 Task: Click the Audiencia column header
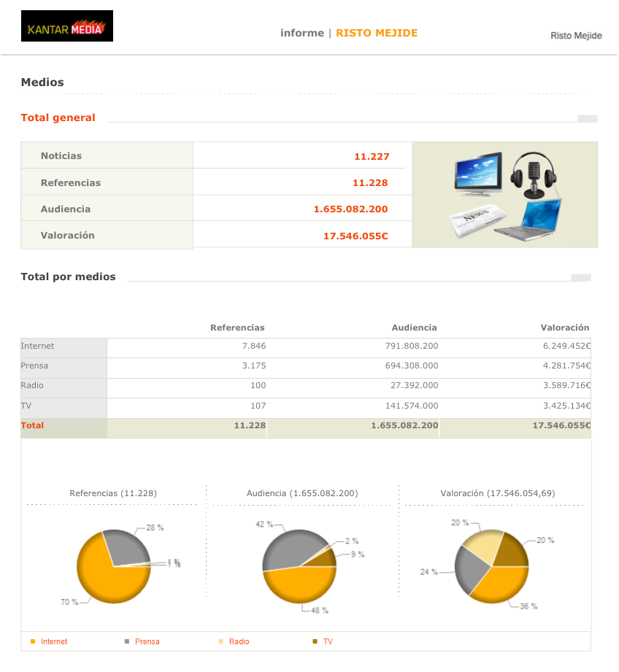[x=414, y=328]
